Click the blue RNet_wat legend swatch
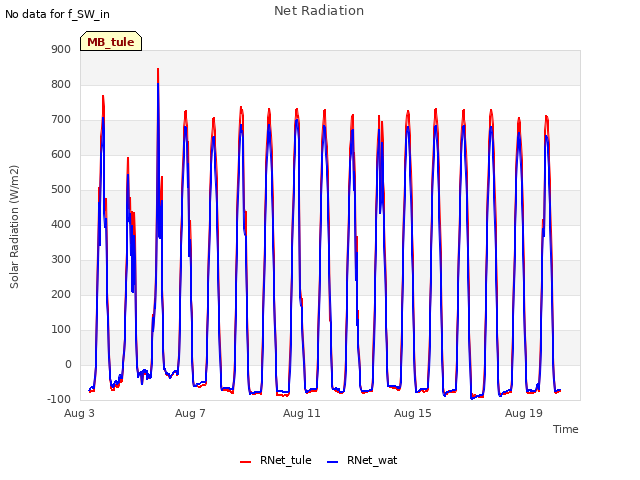The height and width of the screenshot is (480, 640). (x=333, y=462)
